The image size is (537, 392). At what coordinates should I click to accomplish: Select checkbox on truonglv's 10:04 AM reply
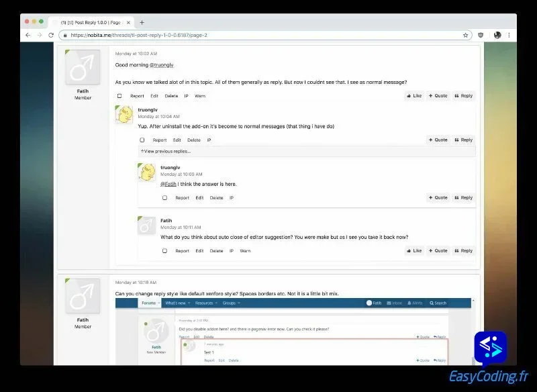point(142,140)
